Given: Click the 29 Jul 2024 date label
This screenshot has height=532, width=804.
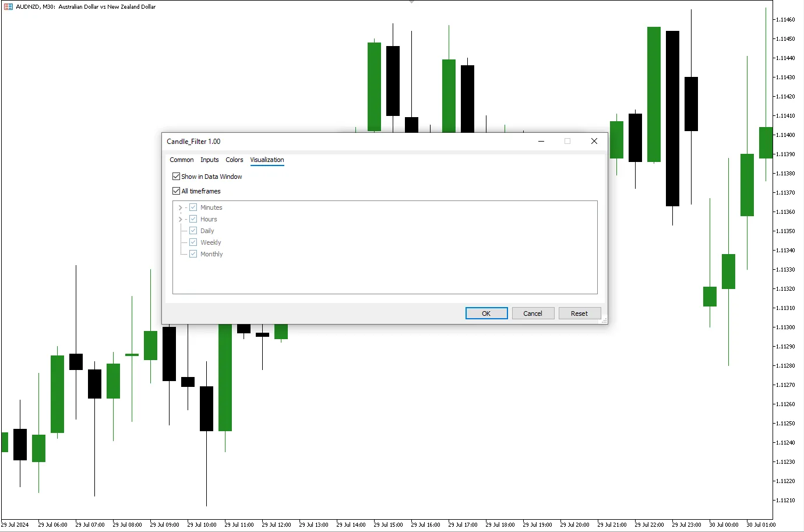Looking at the screenshot, I should [x=15, y=525].
